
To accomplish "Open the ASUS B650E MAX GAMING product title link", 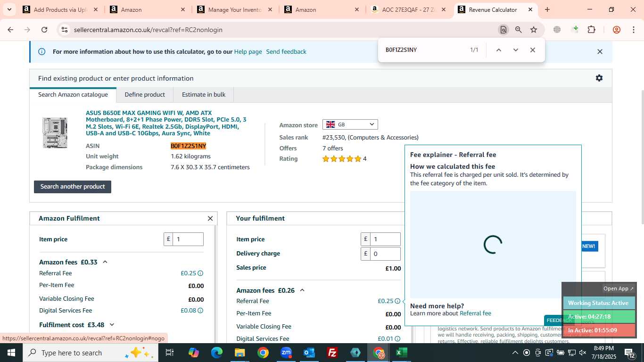I will click(x=166, y=123).
